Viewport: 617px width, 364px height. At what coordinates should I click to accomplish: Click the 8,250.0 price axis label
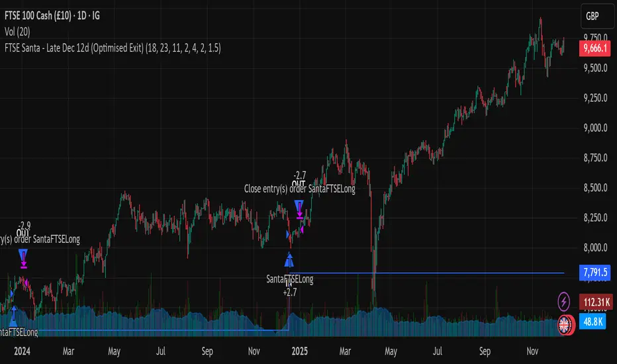click(595, 218)
